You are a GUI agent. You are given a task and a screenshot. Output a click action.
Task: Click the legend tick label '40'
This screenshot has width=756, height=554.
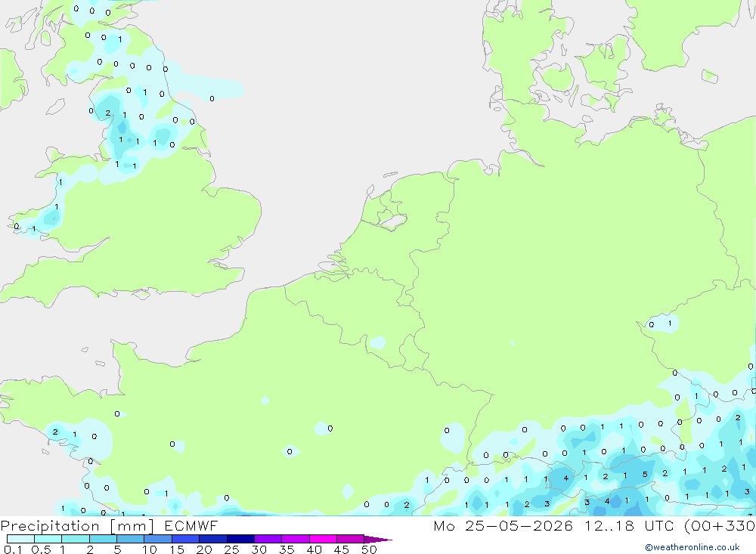point(314,549)
